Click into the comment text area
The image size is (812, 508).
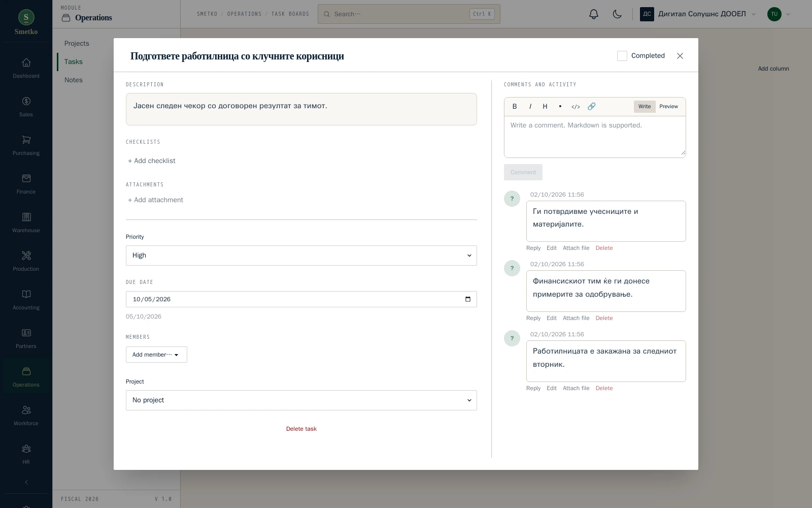595,137
